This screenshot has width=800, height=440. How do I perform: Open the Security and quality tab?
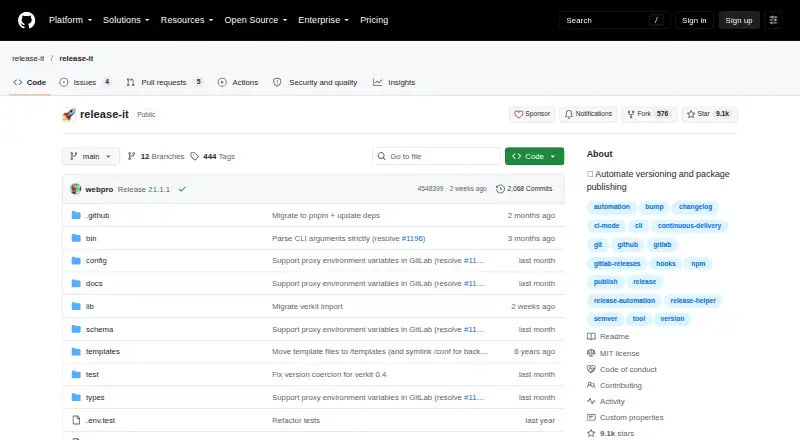315,82
